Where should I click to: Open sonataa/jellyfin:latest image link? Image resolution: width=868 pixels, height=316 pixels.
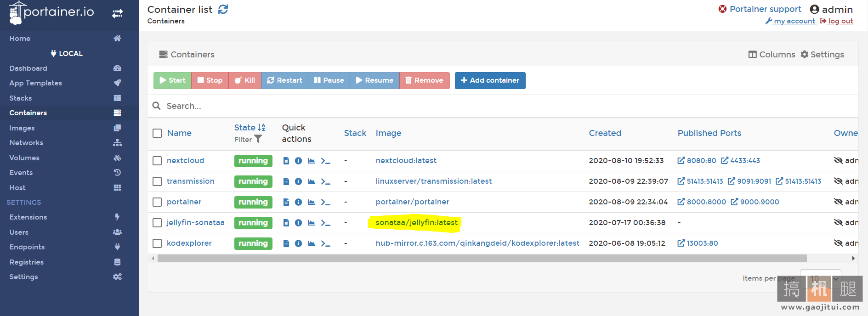[x=416, y=223]
